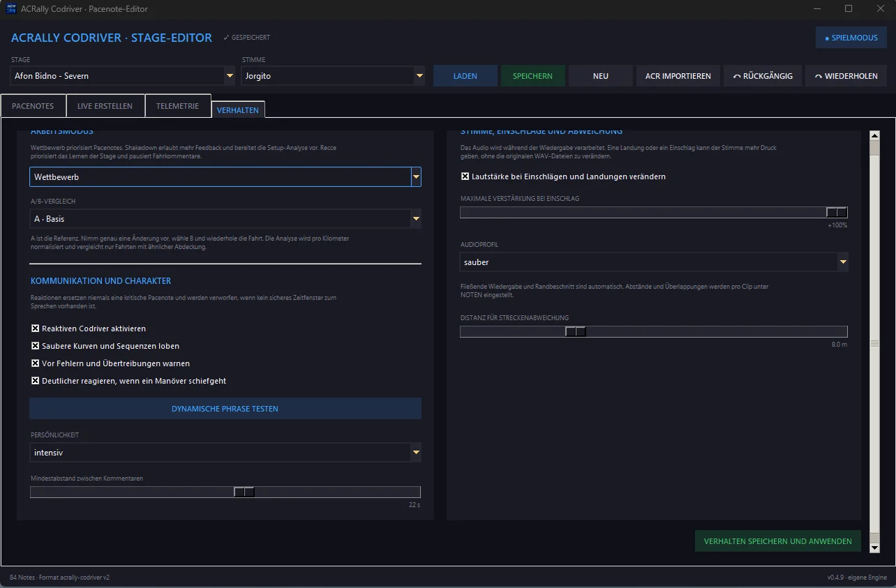Viewport: 896px width, 588px height.
Task: Click the scrollbar up arrow in Verhalten panel
Action: [x=874, y=135]
